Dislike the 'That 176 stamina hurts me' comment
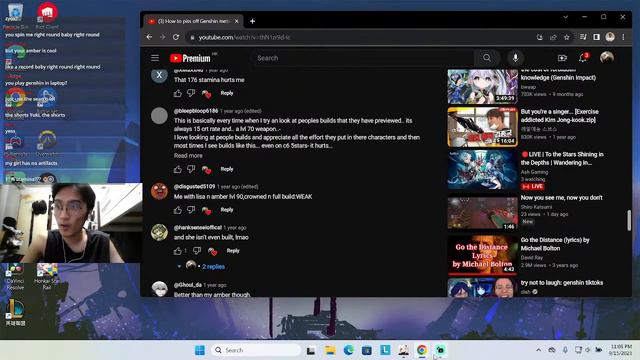Screen dimensions: 640x360 click(191, 93)
